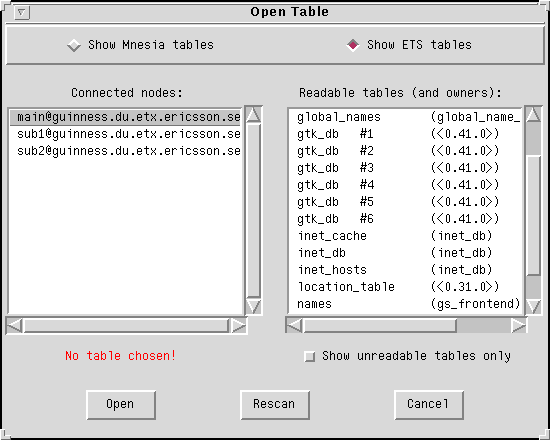
Task: Select the gtk_db #2 table row
Action: click(x=405, y=151)
